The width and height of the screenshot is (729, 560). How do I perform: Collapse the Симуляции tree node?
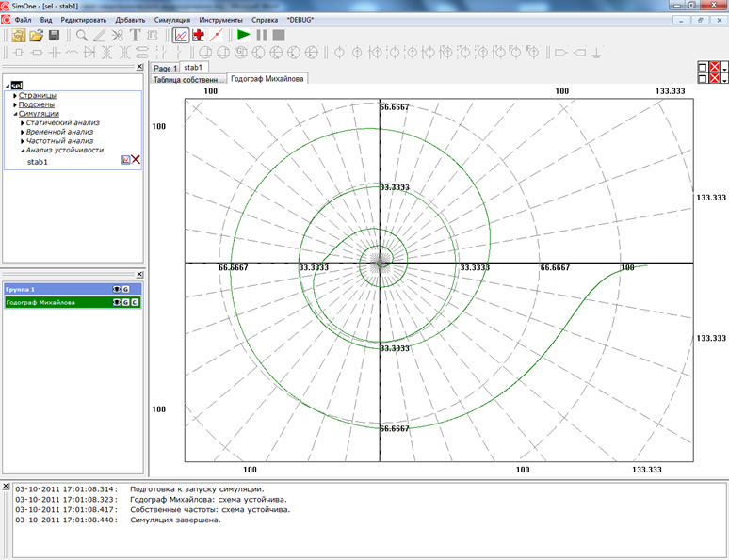tap(15, 114)
